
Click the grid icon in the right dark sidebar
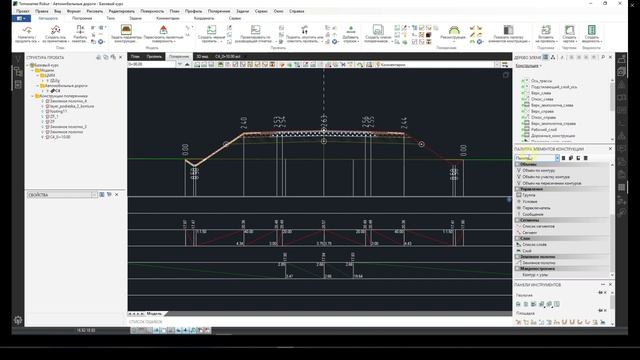(622, 187)
